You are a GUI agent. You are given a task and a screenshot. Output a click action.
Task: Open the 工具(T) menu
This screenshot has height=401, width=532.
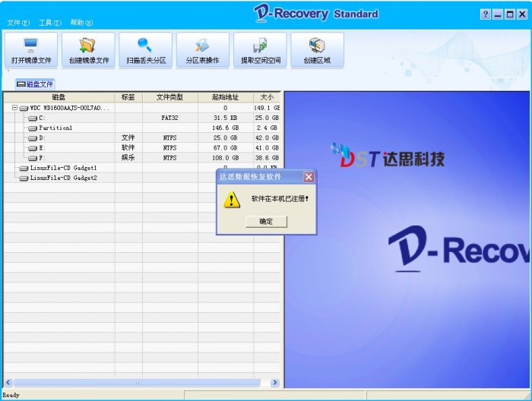(x=50, y=23)
